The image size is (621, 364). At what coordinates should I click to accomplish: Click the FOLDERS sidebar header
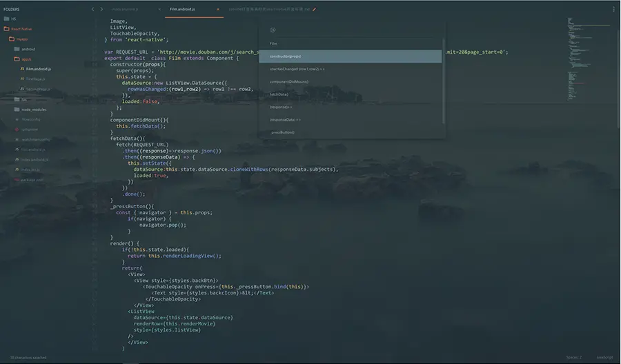coord(12,9)
